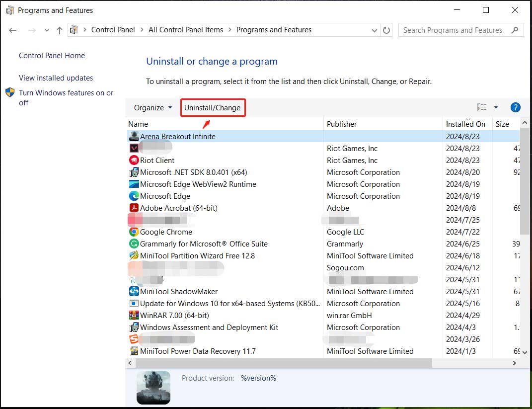Click the search magnifier icon
Screen dimensions: 532x409
coord(515,30)
